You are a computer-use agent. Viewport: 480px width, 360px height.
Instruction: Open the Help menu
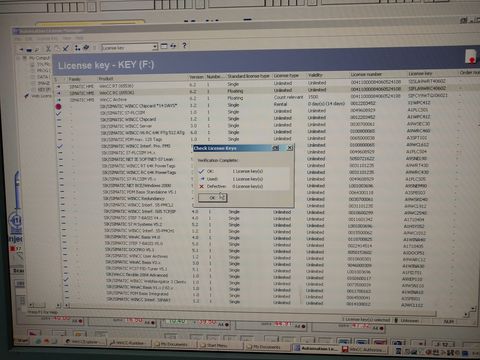(x=78, y=38)
